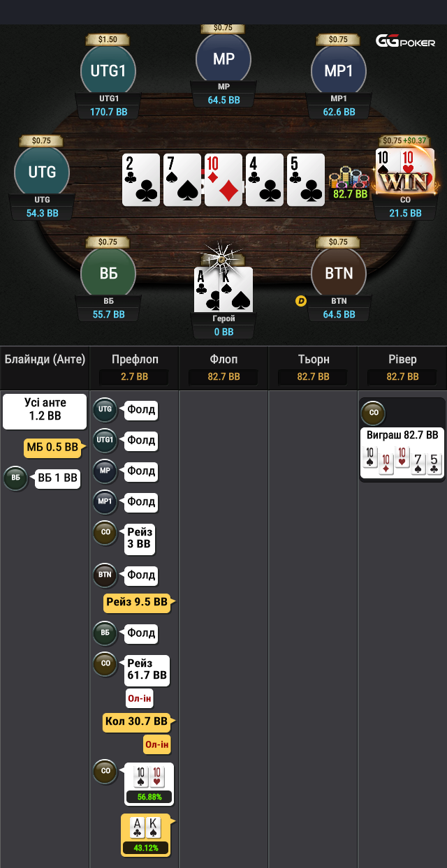Select the CO Рейз 61.7 BB action
Viewport: 447px width, 868px height.
click(147, 670)
